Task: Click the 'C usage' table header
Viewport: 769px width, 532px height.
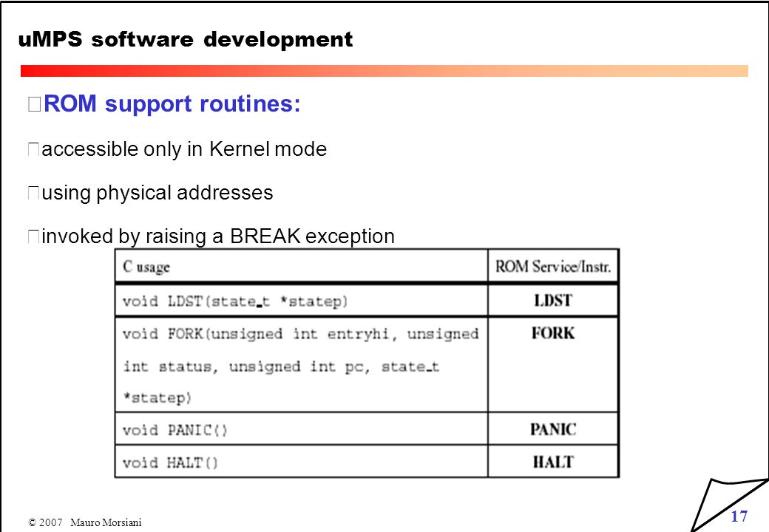Action: coord(302,267)
